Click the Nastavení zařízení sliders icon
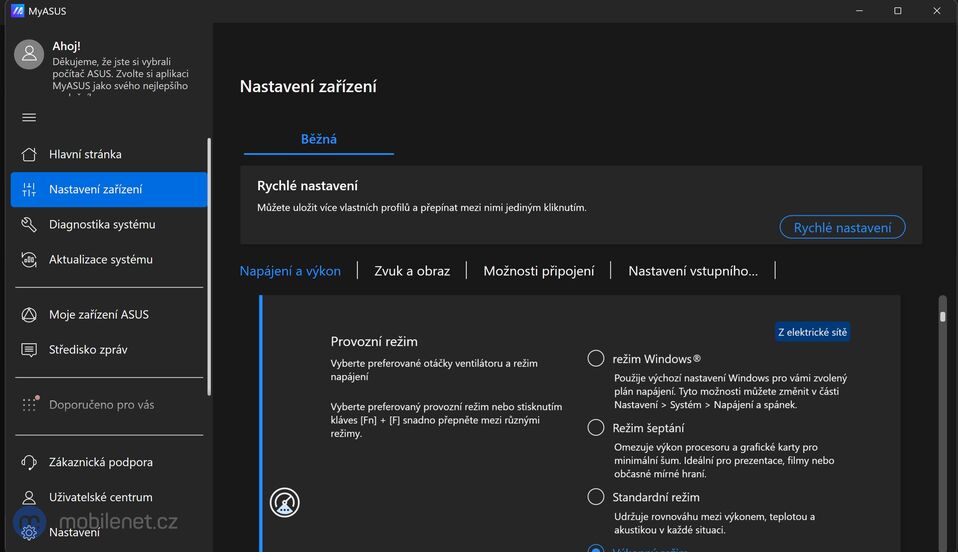 click(29, 190)
